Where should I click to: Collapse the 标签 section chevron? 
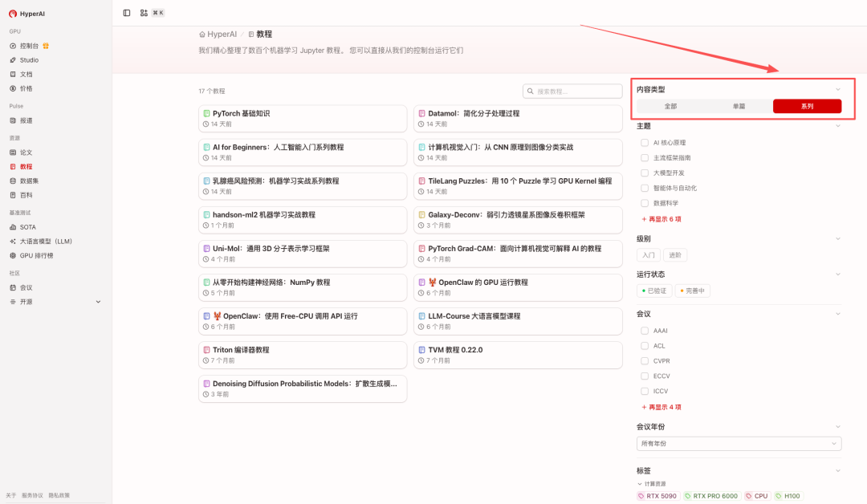coord(837,471)
